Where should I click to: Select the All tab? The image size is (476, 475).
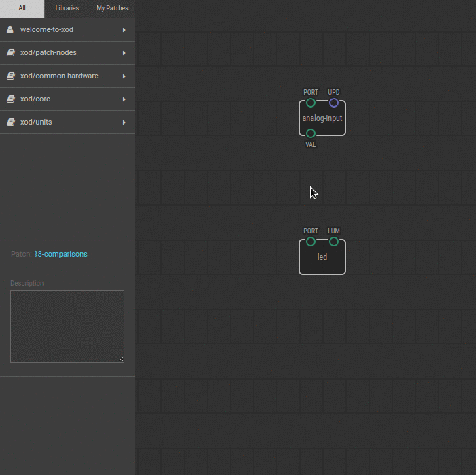click(22, 8)
